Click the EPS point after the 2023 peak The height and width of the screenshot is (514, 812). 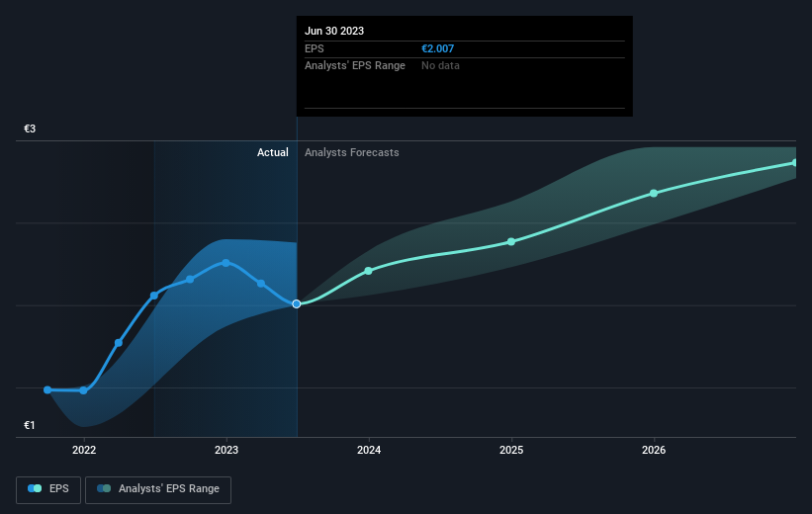click(x=261, y=283)
